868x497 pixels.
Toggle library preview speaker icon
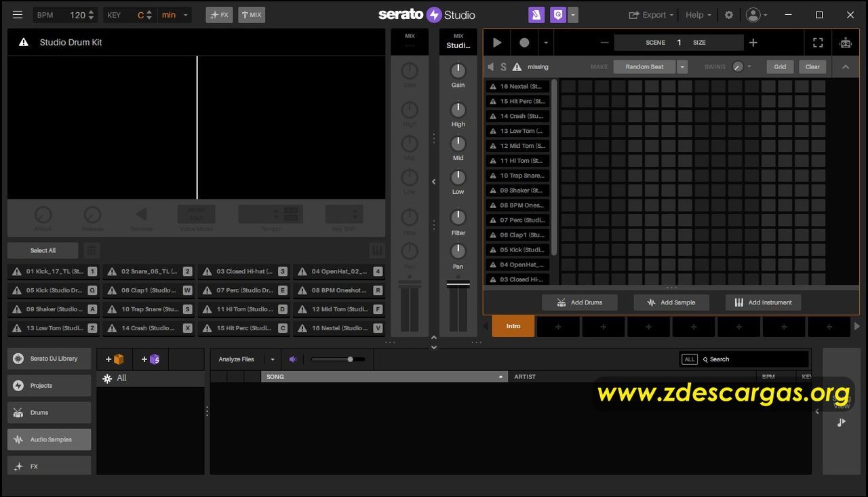pyautogui.click(x=293, y=359)
